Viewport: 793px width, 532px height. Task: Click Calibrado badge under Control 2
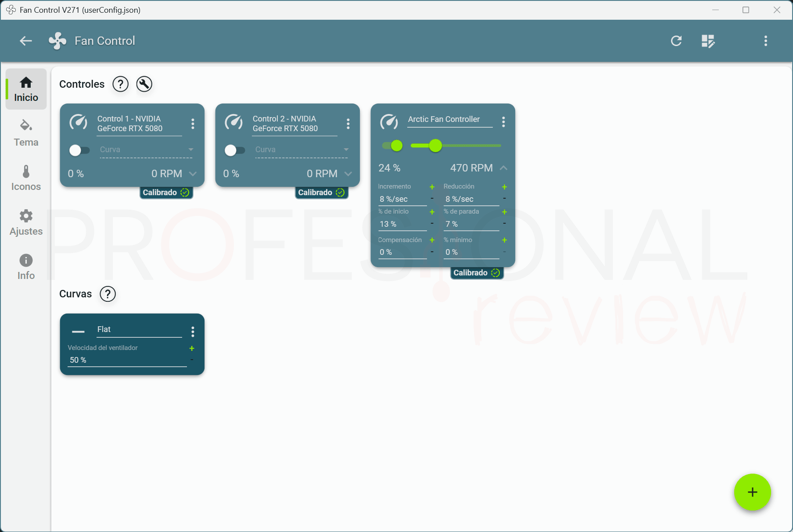click(x=322, y=193)
